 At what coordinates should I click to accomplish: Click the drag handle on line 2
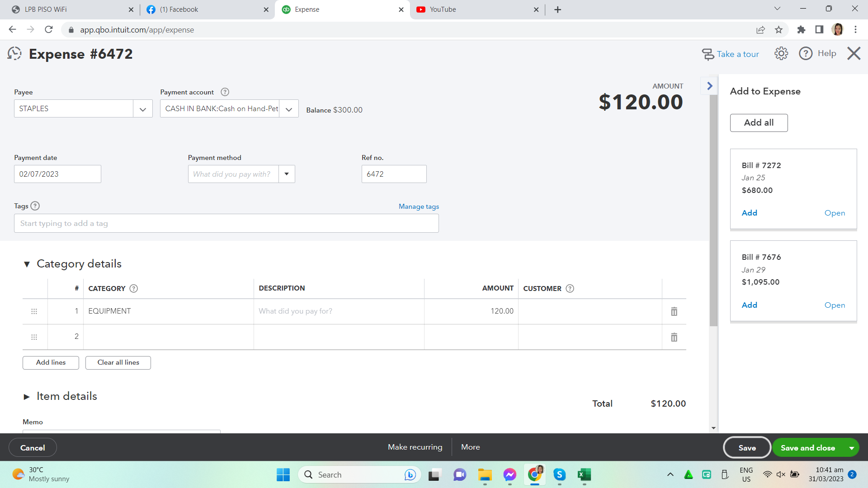(34, 337)
